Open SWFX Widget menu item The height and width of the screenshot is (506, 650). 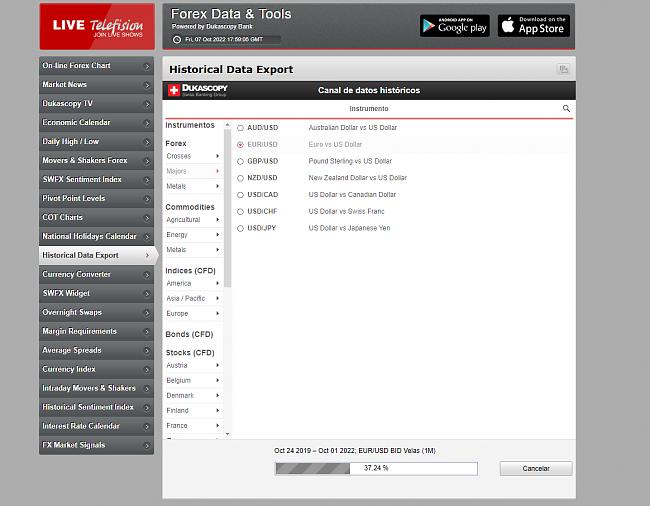tap(97, 293)
